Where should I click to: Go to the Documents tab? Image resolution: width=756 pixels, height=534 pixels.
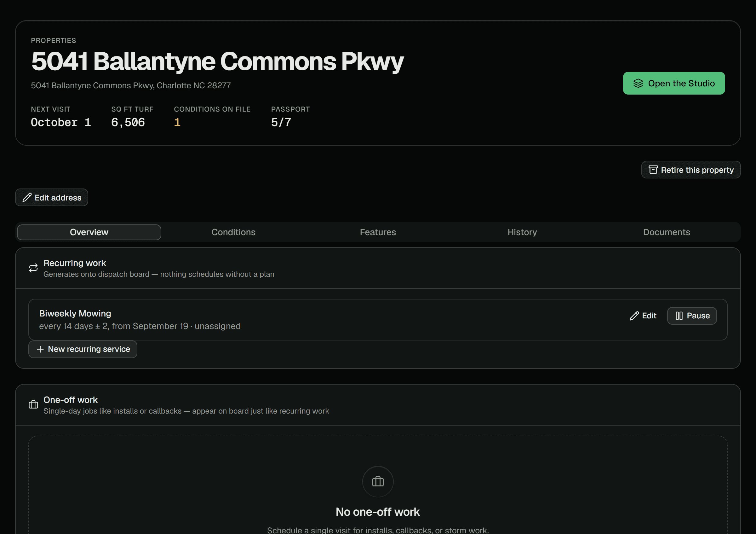[x=667, y=232]
